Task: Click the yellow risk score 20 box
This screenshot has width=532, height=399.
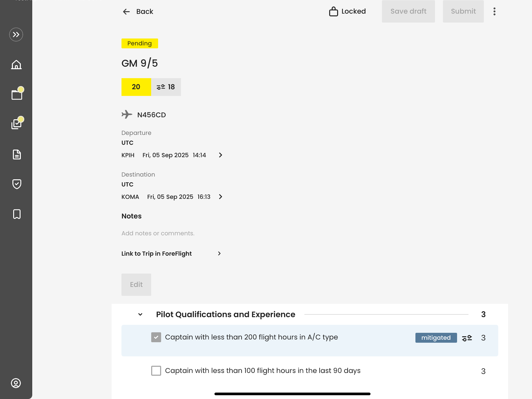Action: [136, 87]
